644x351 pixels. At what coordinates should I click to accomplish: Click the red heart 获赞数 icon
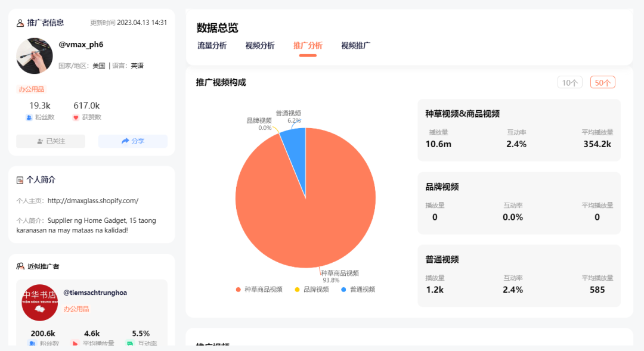[76, 117]
